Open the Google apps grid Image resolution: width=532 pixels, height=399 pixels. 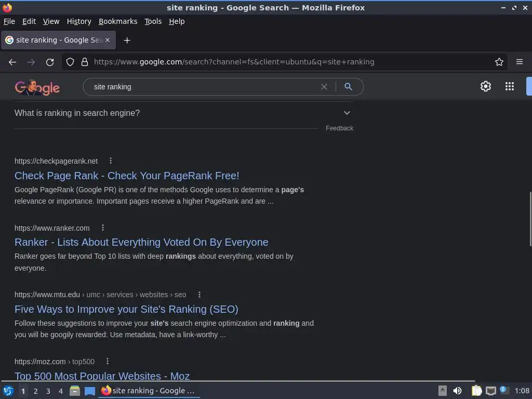tap(510, 86)
